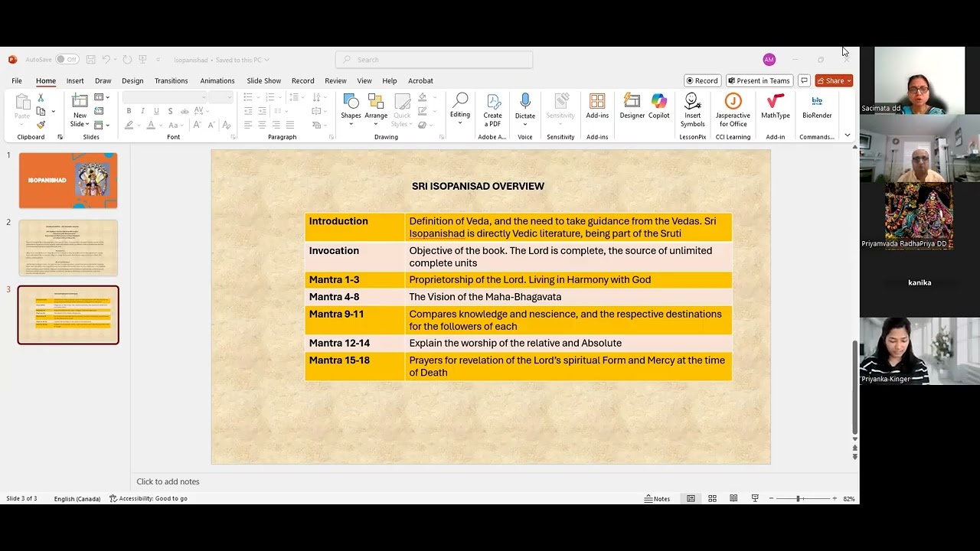The height and width of the screenshot is (551, 980).
Task: Open the Editing dropdown
Action: tap(460, 108)
